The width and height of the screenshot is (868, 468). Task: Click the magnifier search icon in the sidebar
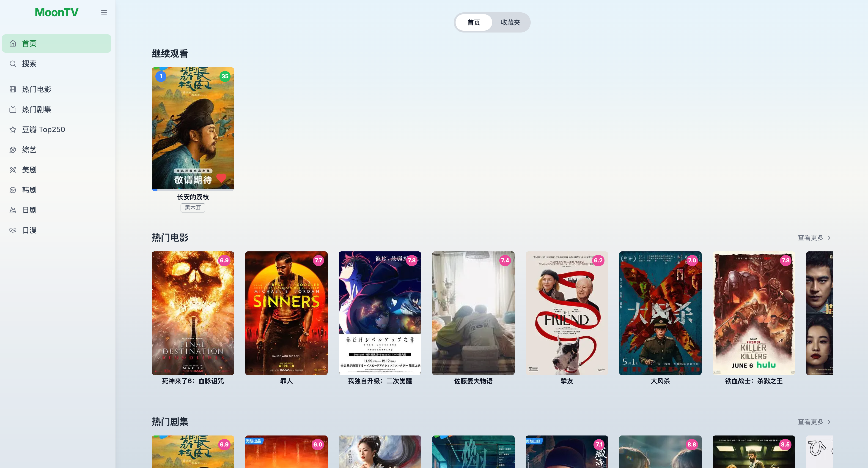click(x=13, y=64)
